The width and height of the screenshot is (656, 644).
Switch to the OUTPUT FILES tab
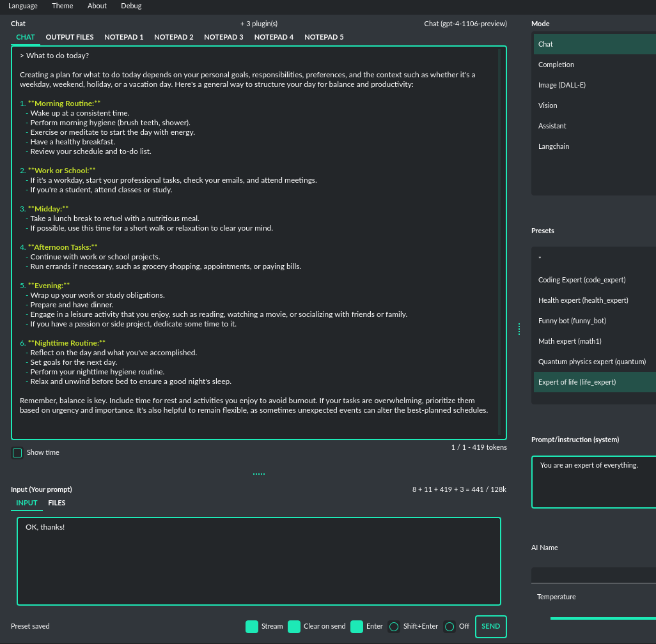(70, 37)
